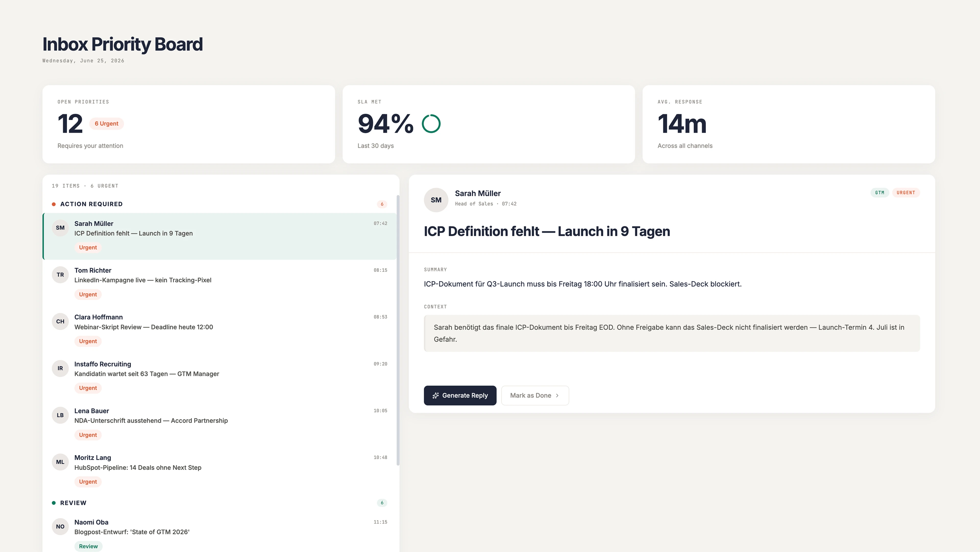This screenshot has width=980, height=552.
Task: Click the sparkle icon on Generate Reply
Action: pyautogui.click(x=436, y=395)
